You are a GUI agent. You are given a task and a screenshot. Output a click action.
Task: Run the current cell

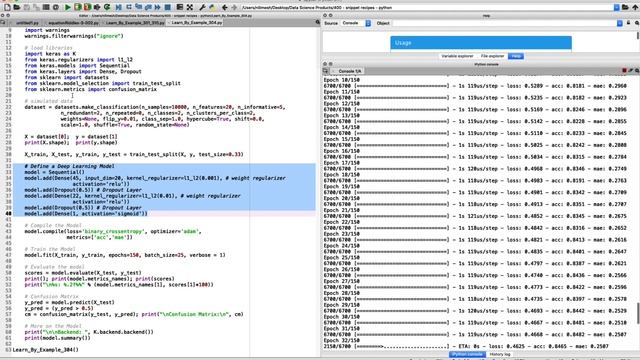[78, 7]
